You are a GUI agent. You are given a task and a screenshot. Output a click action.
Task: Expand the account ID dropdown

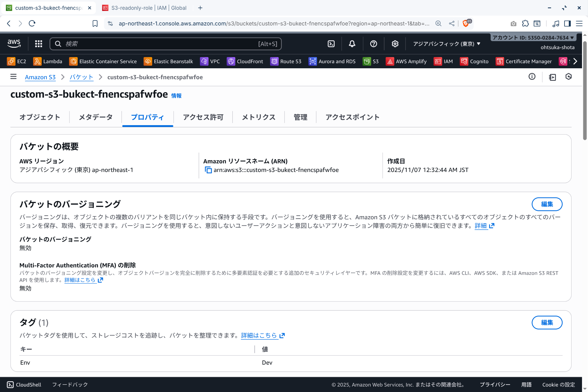tap(533, 38)
